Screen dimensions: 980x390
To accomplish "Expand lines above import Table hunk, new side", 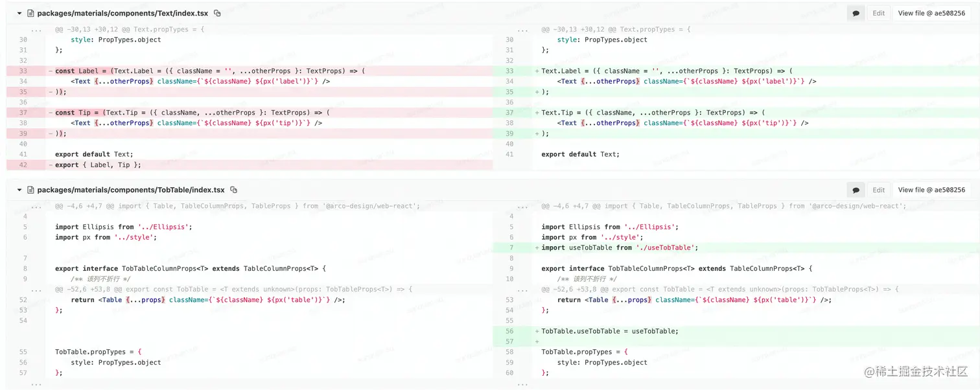I will 523,206.
